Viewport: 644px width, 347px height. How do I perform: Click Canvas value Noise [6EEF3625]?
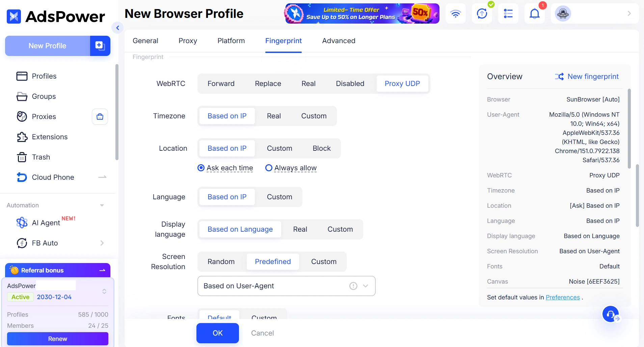[x=594, y=282]
